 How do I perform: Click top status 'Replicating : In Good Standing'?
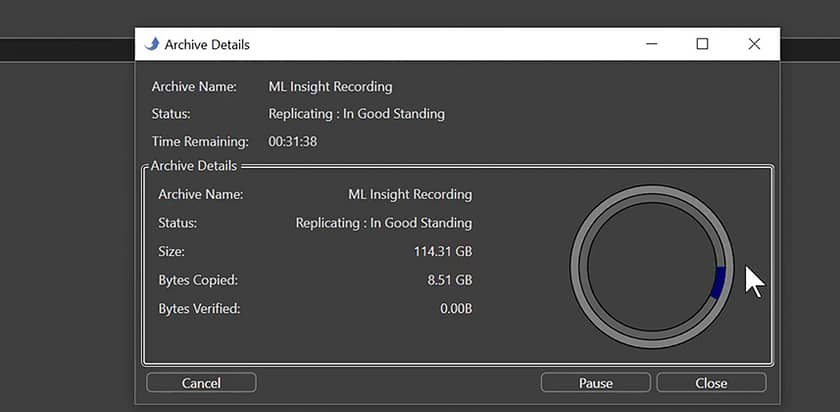click(x=356, y=114)
